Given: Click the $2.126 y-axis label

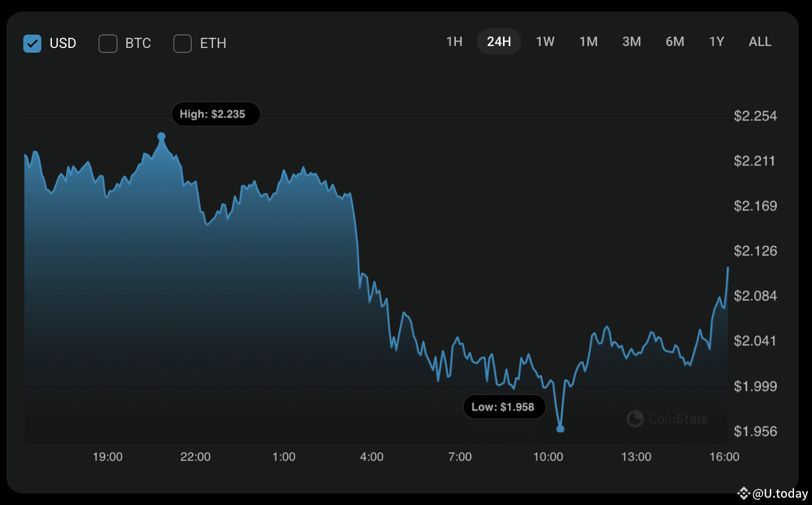Looking at the screenshot, I should [755, 251].
